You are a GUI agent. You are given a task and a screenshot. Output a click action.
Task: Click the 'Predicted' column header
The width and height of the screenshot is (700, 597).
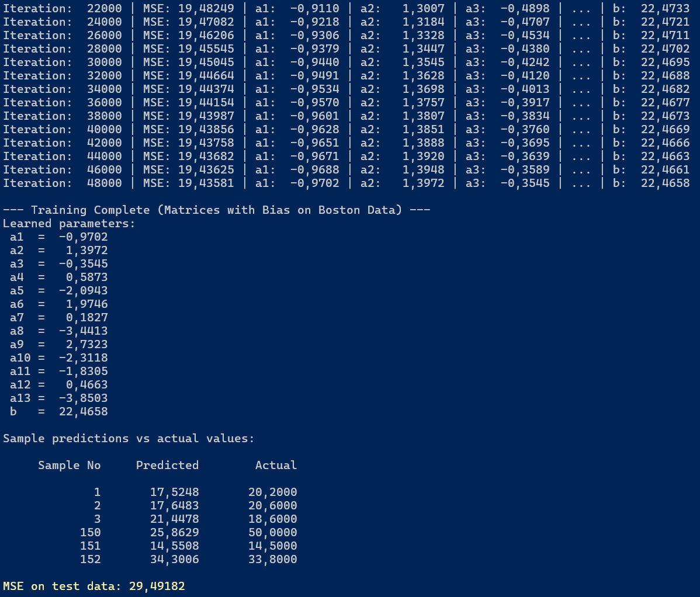[167, 465]
